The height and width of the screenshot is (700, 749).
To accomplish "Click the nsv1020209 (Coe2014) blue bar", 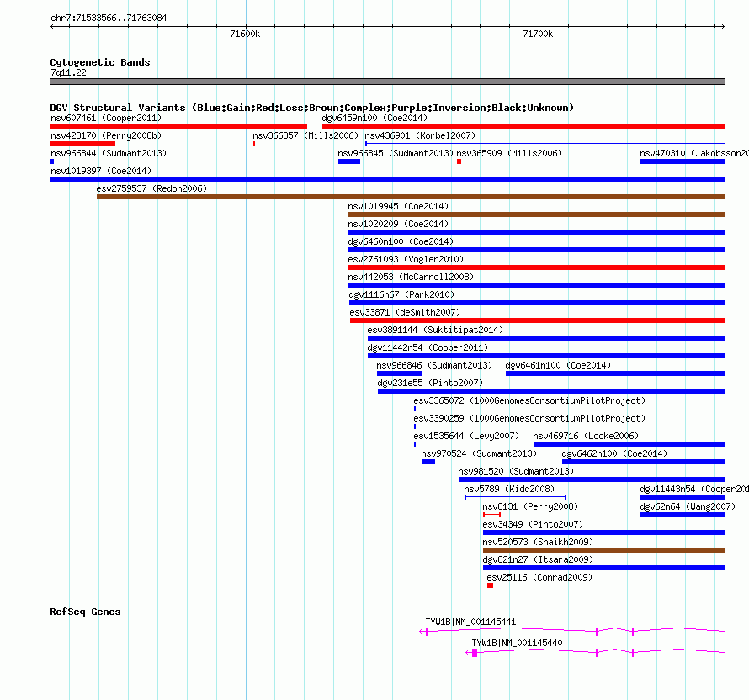I will pyautogui.click(x=537, y=232).
